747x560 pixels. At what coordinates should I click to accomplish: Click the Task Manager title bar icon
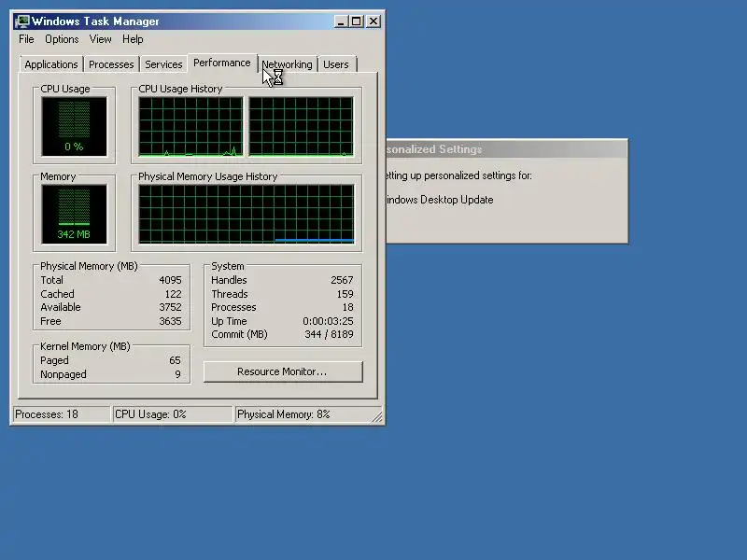[x=21, y=21]
